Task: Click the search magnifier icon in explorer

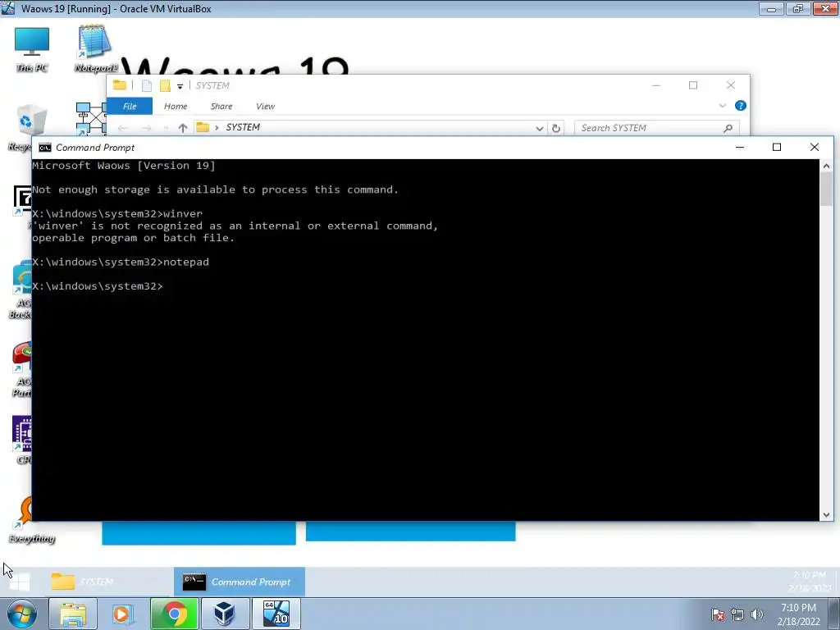Action: [x=728, y=128]
